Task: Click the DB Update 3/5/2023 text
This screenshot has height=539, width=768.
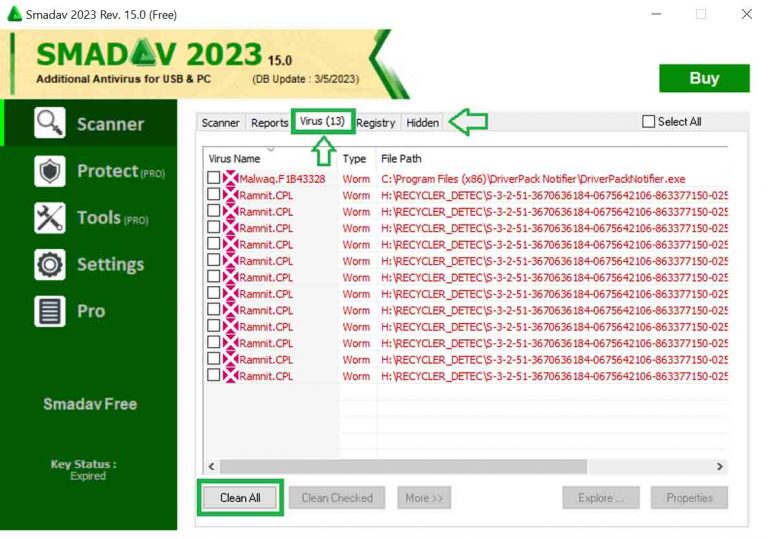Action: (x=306, y=79)
